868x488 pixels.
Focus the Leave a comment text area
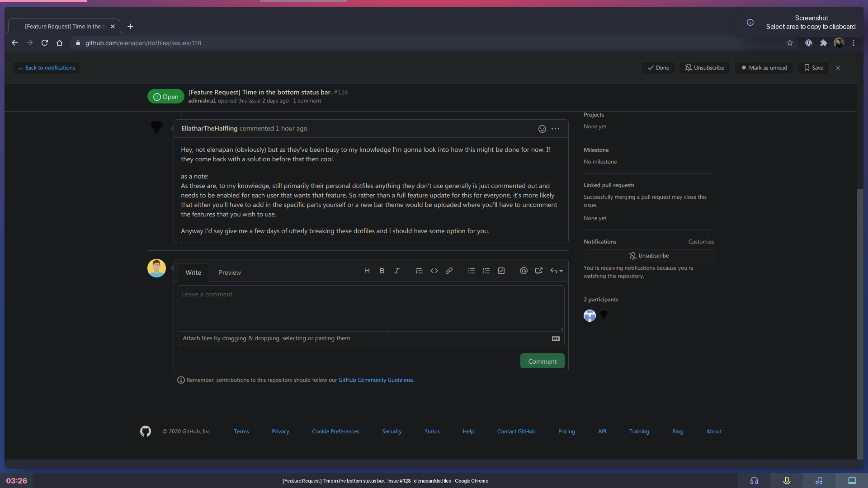371,308
